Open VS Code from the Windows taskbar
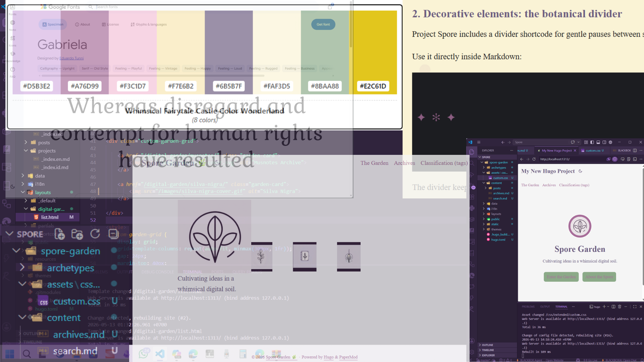 tap(160, 354)
